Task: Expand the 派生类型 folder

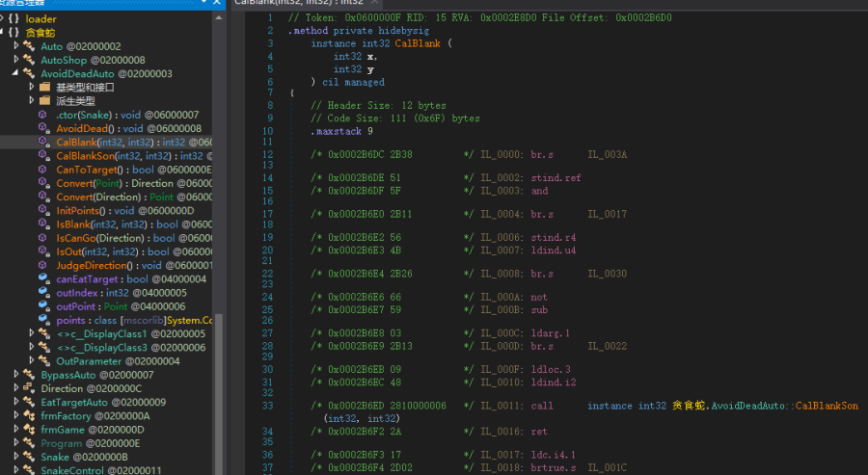Action: [x=32, y=100]
